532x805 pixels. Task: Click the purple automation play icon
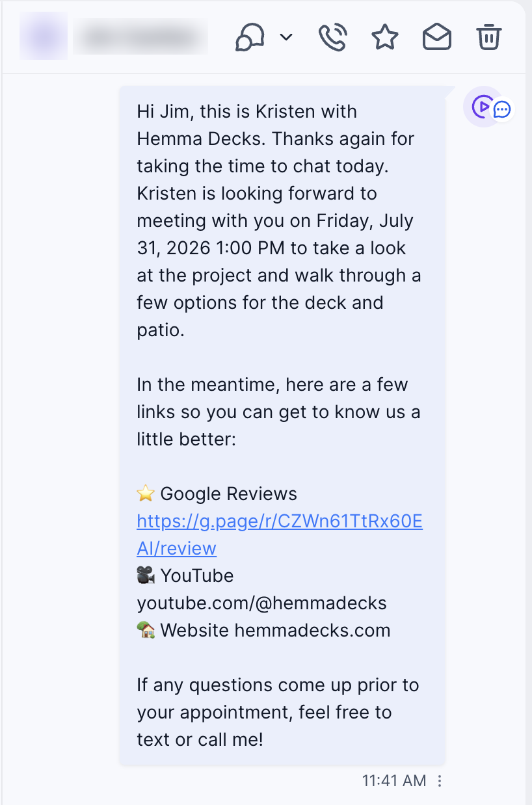[x=481, y=107]
